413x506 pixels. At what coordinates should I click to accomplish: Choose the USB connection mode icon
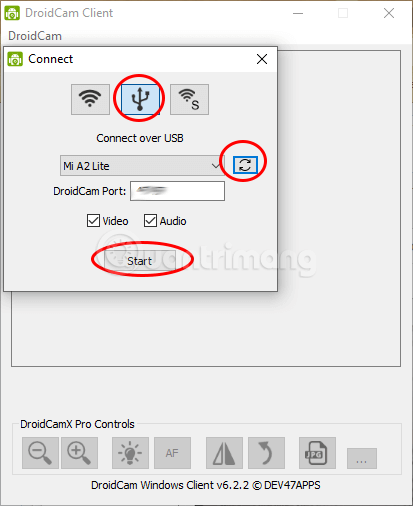(x=140, y=99)
